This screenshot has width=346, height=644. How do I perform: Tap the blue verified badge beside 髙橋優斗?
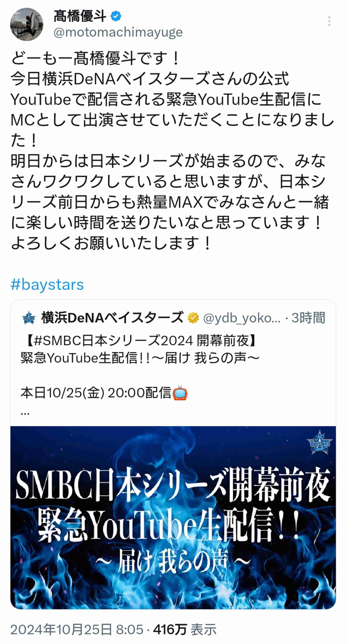pyautogui.click(x=116, y=16)
